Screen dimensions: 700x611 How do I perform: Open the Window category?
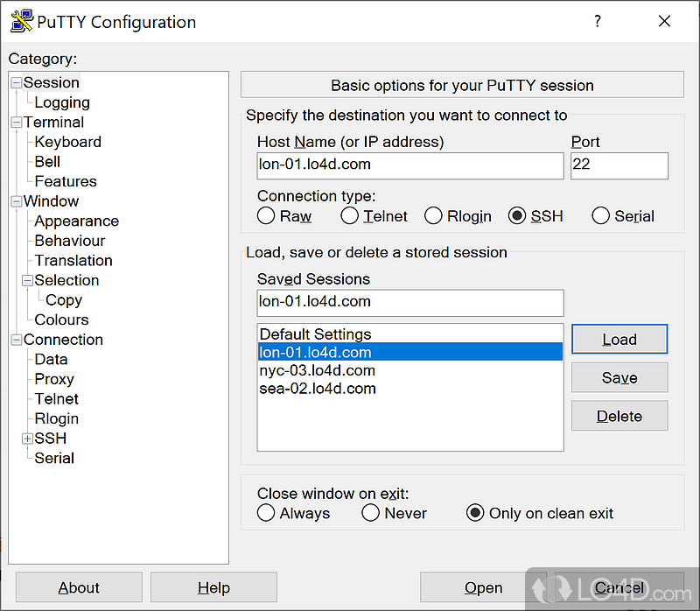(x=51, y=201)
